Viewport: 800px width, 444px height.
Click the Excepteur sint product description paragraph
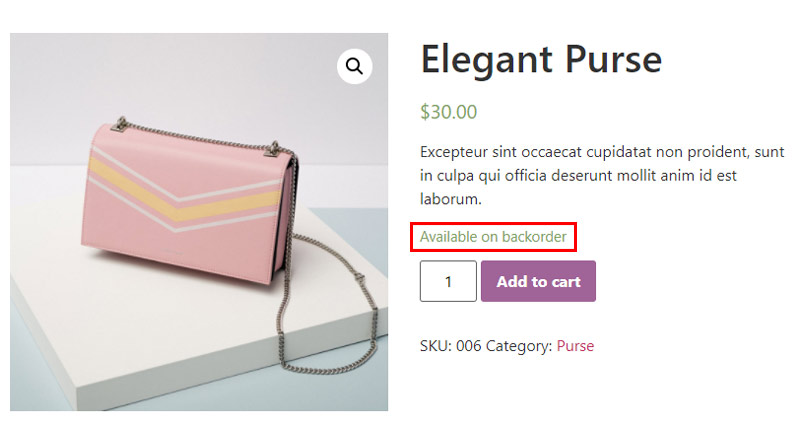(602, 175)
